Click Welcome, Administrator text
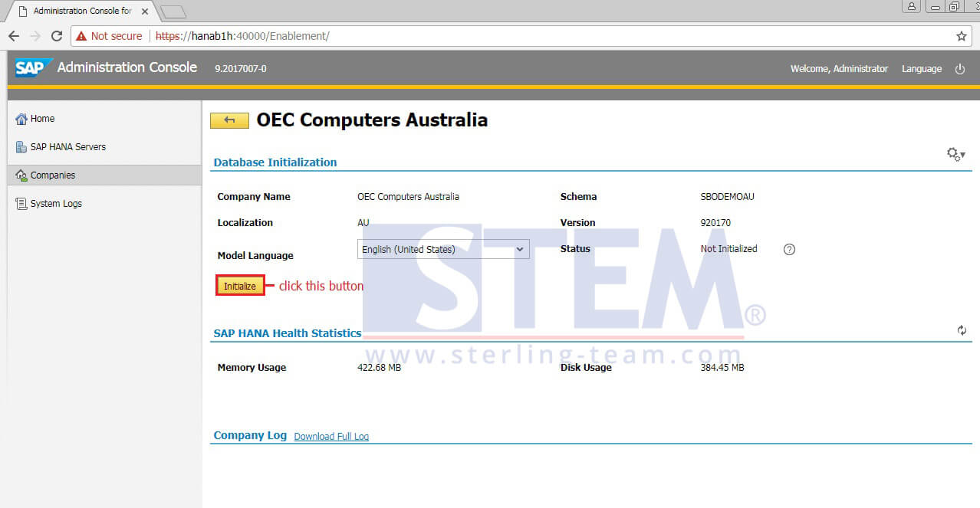The image size is (980, 508). (839, 69)
